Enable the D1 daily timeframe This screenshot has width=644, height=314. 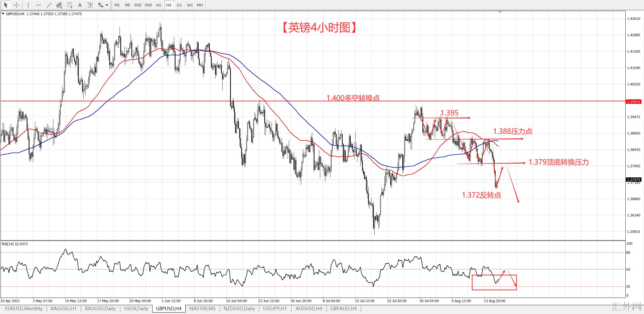click(179, 5)
